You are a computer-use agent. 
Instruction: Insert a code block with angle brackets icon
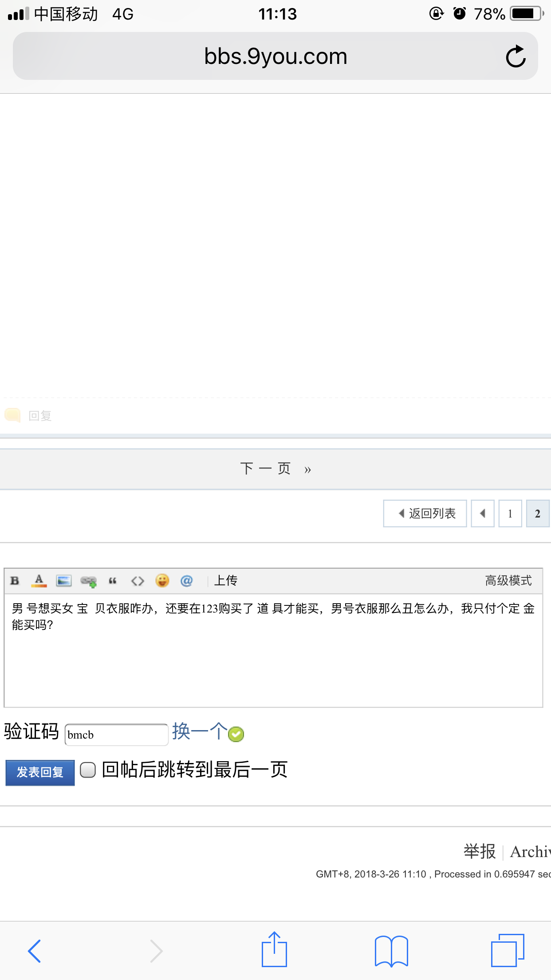[138, 581]
